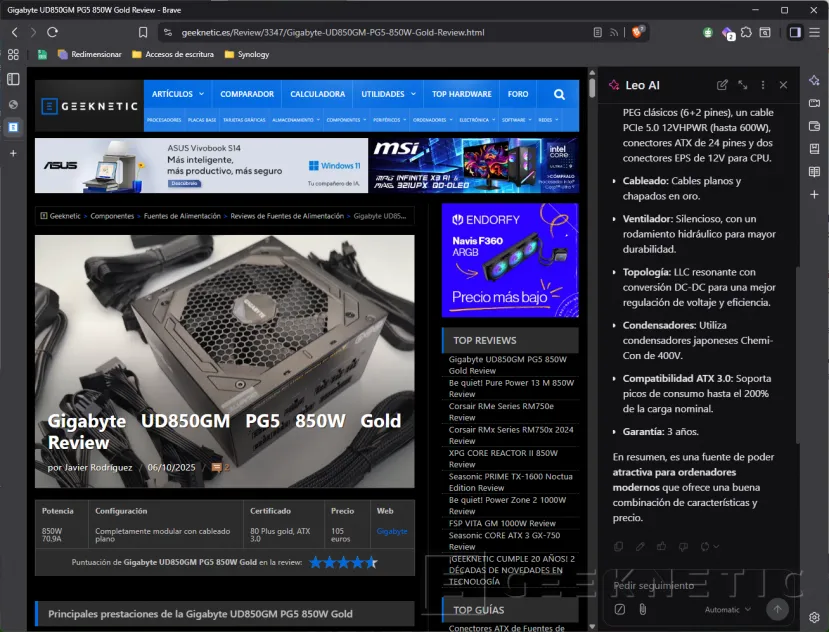The width and height of the screenshot is (829, 632).
Task: Open the Brave Shields lion icon
Action: [637, 33]
